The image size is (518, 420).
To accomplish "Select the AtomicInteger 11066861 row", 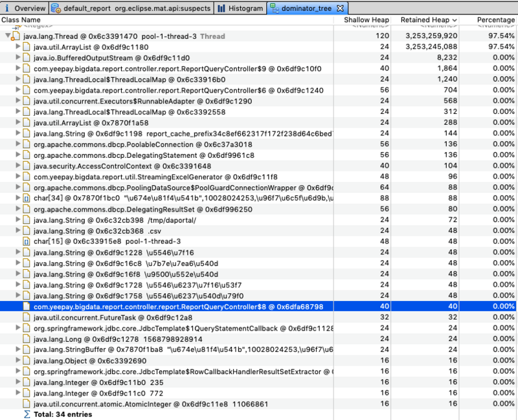I will pos(259,404).
